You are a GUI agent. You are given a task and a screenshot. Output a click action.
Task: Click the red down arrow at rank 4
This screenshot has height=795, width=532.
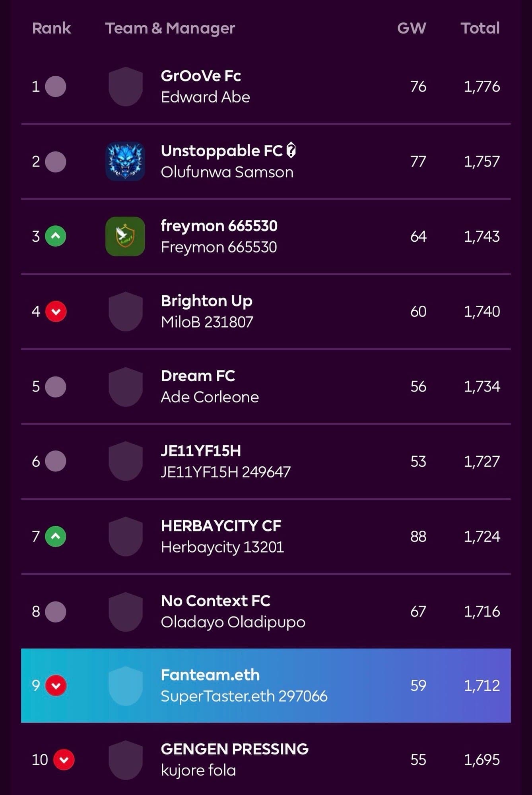(56, 311)
